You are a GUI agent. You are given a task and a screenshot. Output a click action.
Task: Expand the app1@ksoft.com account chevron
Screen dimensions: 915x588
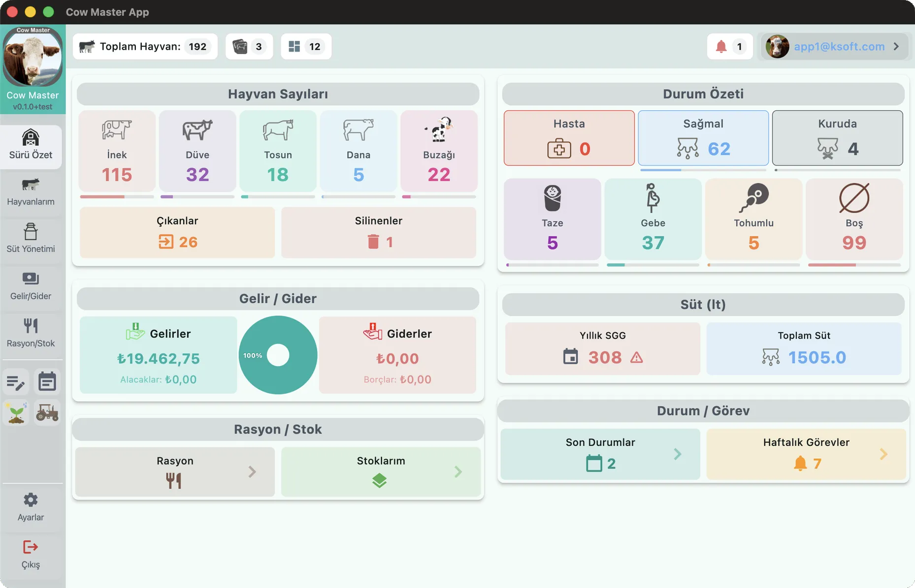(896, 46)
